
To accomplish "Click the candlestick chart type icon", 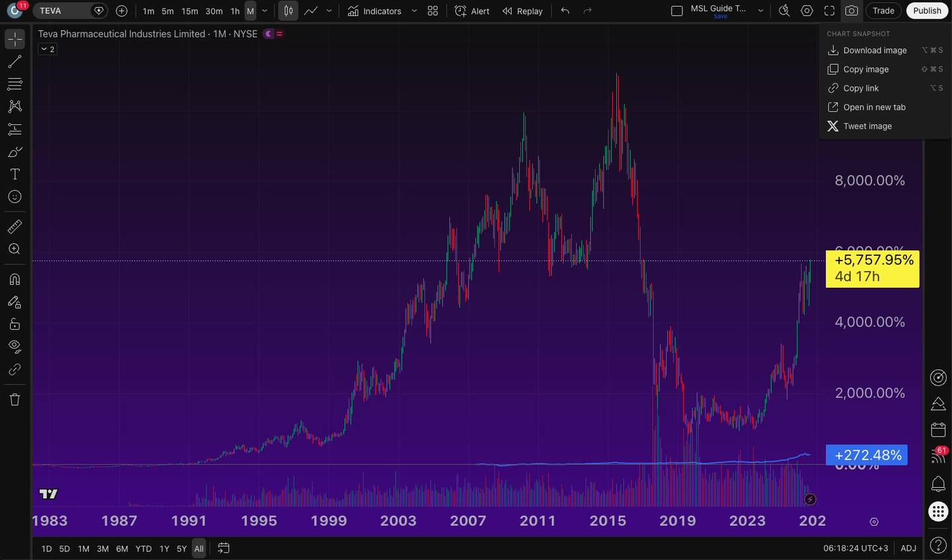I will (x=288, y=11).
